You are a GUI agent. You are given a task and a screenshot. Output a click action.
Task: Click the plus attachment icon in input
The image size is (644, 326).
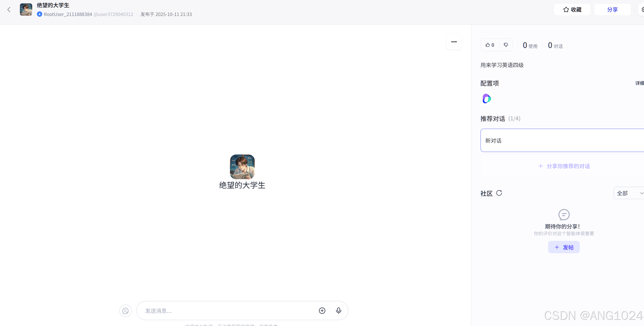322,311
